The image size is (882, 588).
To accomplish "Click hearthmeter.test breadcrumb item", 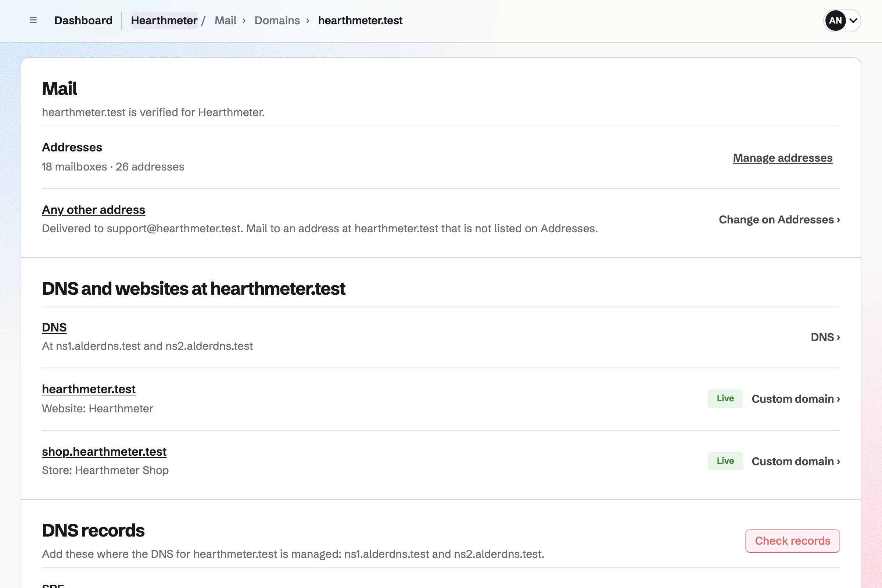I will (360, 20).
